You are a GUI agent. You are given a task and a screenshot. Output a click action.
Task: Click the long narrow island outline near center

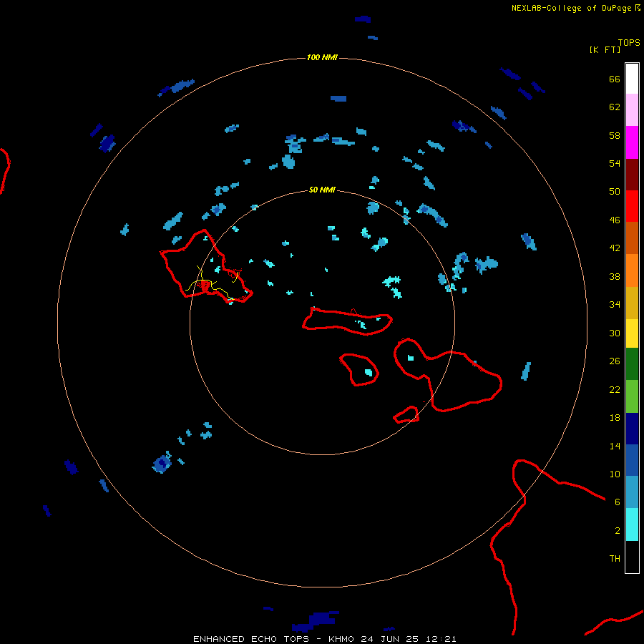(348, 321)
